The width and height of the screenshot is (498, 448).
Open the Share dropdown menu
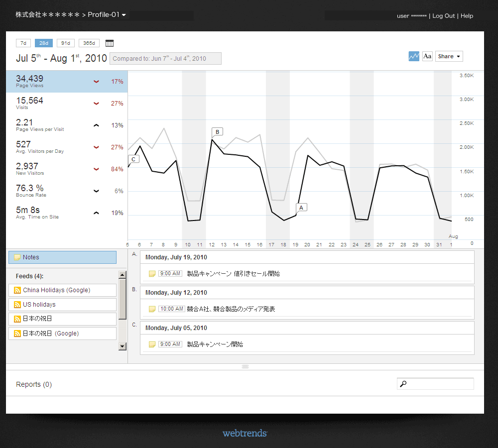pos(449,56)
